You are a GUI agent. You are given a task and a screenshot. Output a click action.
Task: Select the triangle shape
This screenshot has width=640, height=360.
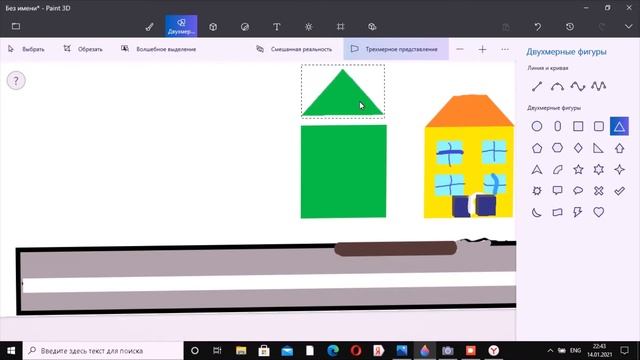(619, 127)
